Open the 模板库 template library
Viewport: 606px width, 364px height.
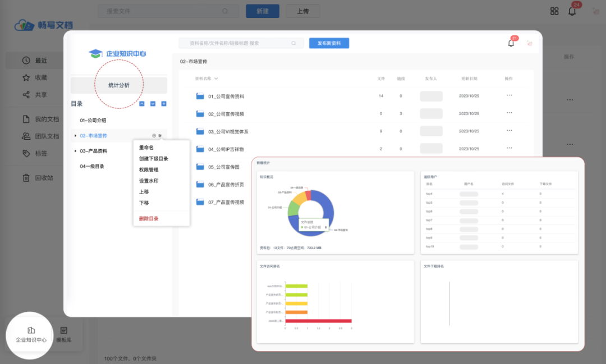point(64,335)
